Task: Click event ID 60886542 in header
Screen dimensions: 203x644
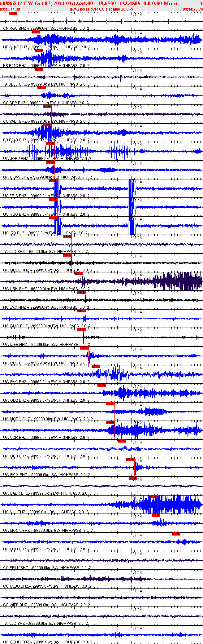Action: (x=11, y=3)
